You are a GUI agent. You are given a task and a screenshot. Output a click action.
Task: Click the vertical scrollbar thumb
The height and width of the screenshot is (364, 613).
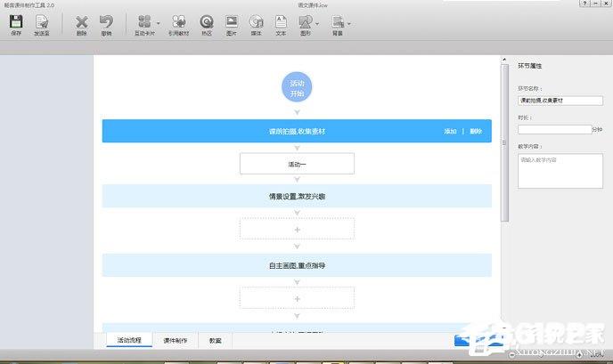(504, 143)
